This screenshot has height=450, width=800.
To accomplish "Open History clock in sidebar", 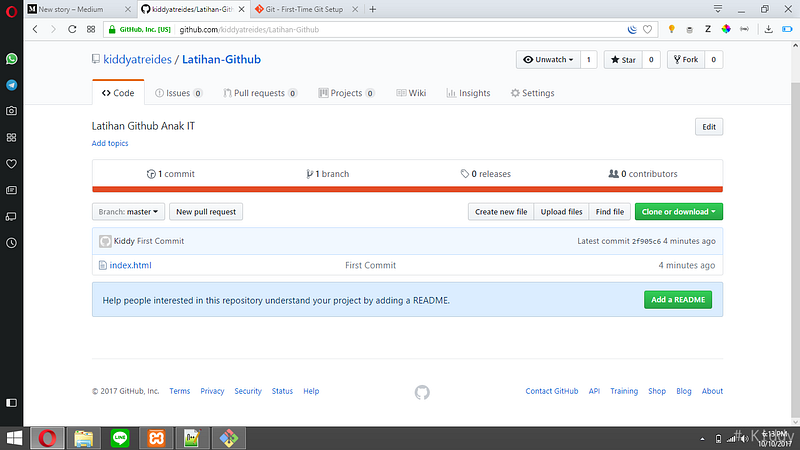I will pyautogui.click(x=11, y=243).
